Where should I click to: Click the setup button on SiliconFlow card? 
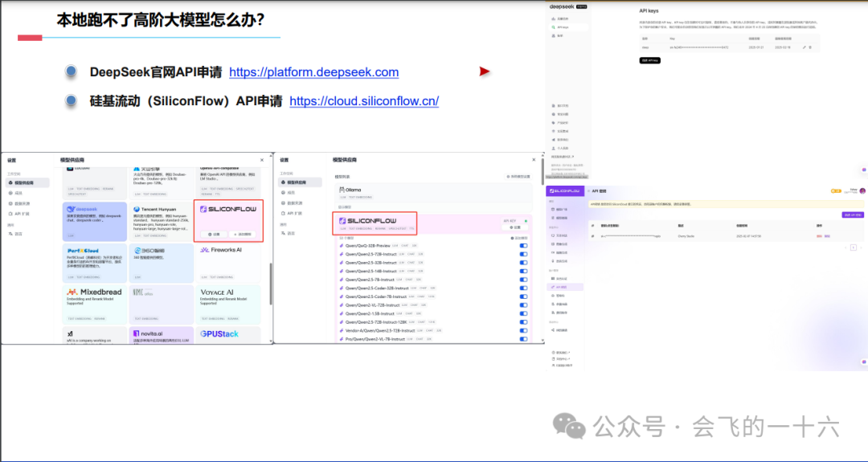214,234
